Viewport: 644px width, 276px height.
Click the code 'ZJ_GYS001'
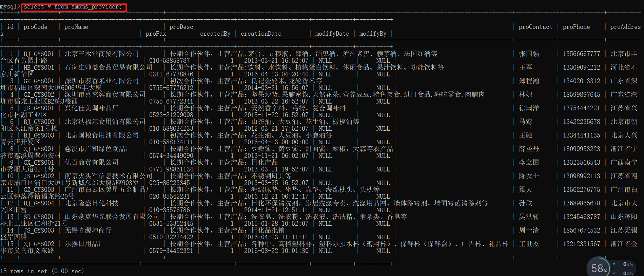click(39, 149)
